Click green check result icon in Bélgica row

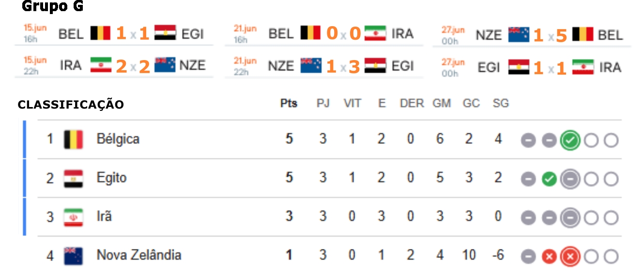(570, 141)
